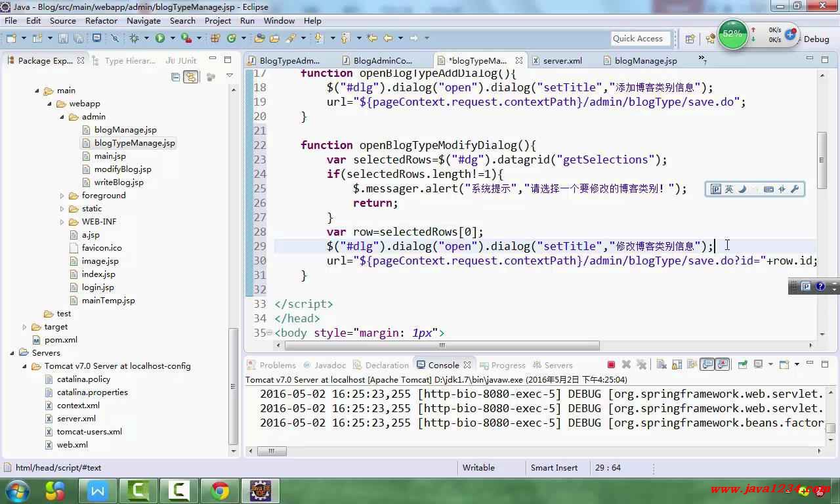Image resolution: width=840 pixels, height=504 pixels.
Task: Click Collapse All in Package Explorer
Action: point(175,77)
